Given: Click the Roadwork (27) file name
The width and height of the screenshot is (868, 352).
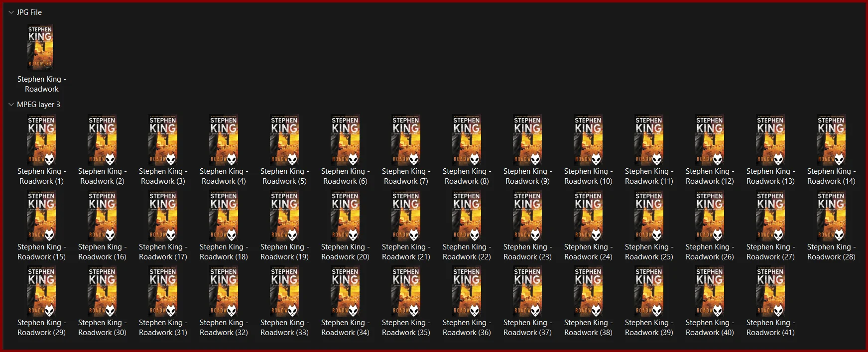Looking at the screenshot, I should point(770,252).
